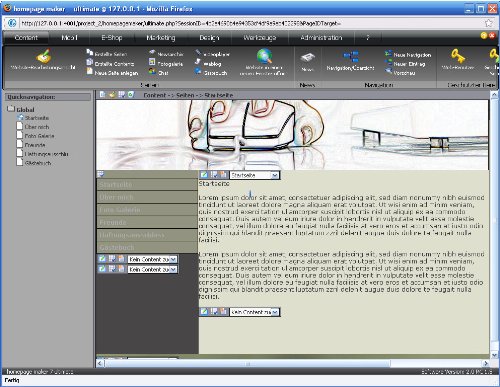Open the E-Shop menu tab
Viewport: 500px width, 387px height.
[112, 38]
